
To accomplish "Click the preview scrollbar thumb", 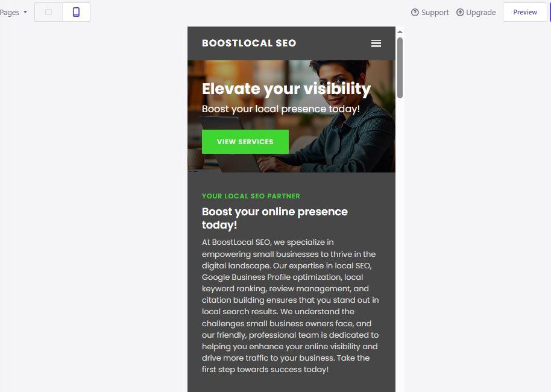I will click(x=400, y=66).
